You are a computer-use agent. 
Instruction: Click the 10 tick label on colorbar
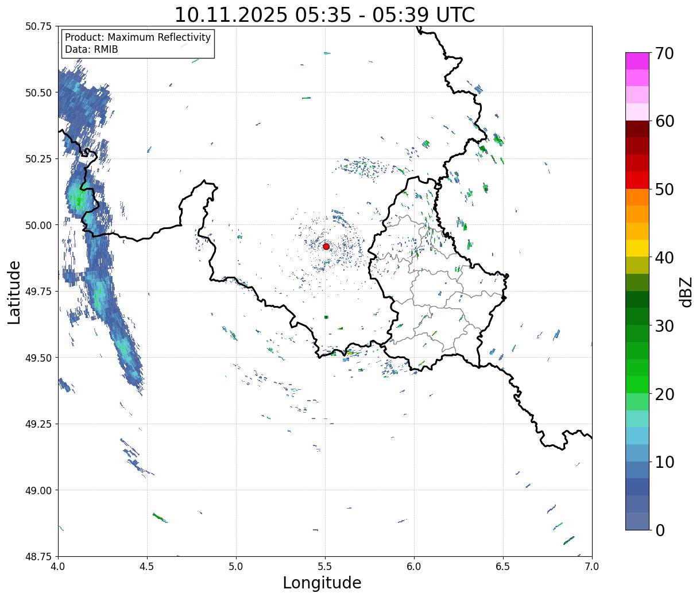click(664, 462)
